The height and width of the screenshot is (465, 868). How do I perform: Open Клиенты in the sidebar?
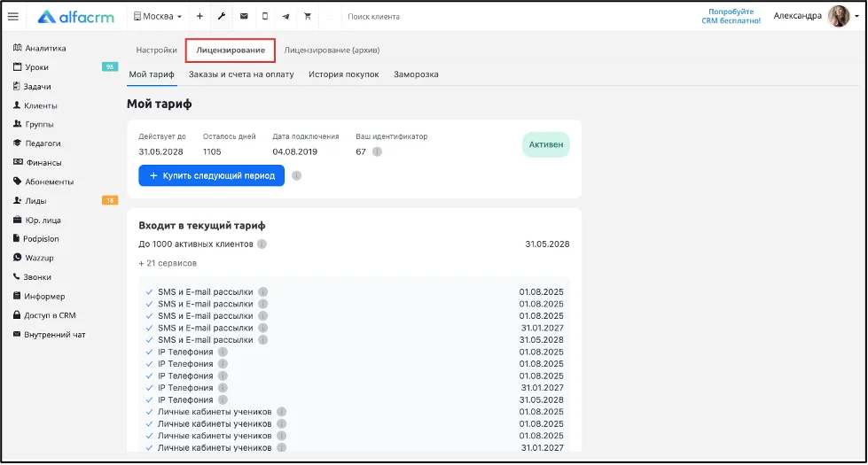tap(35, 105)
